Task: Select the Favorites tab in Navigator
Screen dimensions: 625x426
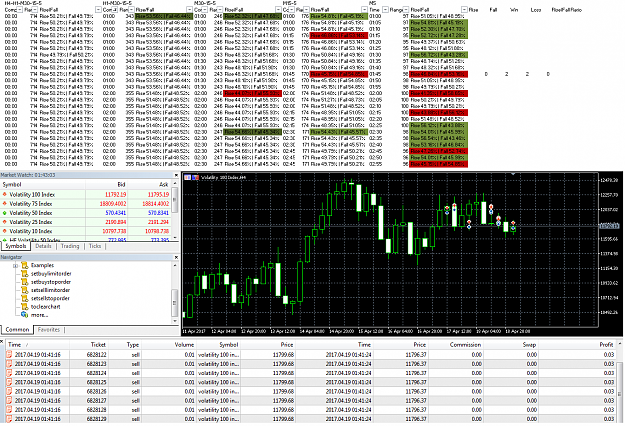Action: click(49, 330)
